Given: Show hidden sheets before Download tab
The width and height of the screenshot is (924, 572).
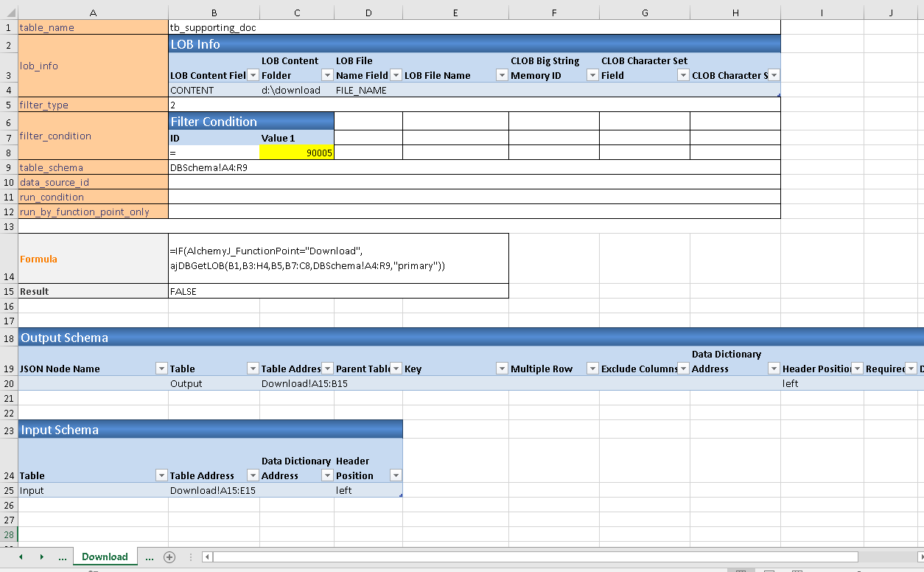Looking at the screenshot, I should point(62,557).
